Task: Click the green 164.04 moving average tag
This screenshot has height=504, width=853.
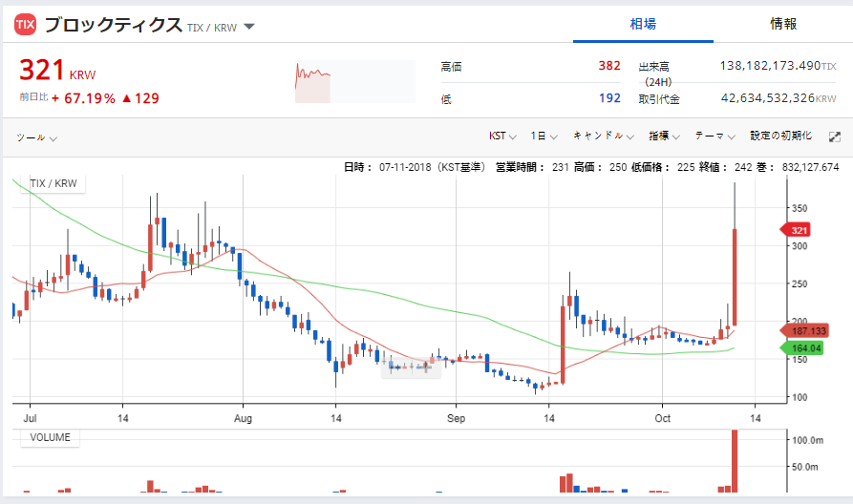Action: tap(801, 348)
